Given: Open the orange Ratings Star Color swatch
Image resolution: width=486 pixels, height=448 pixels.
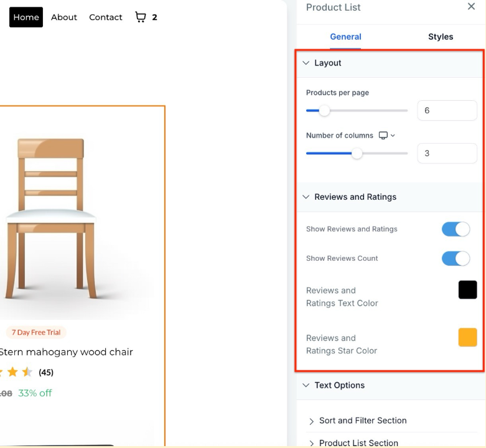Looking at the screenshot, I should (467, 337).
